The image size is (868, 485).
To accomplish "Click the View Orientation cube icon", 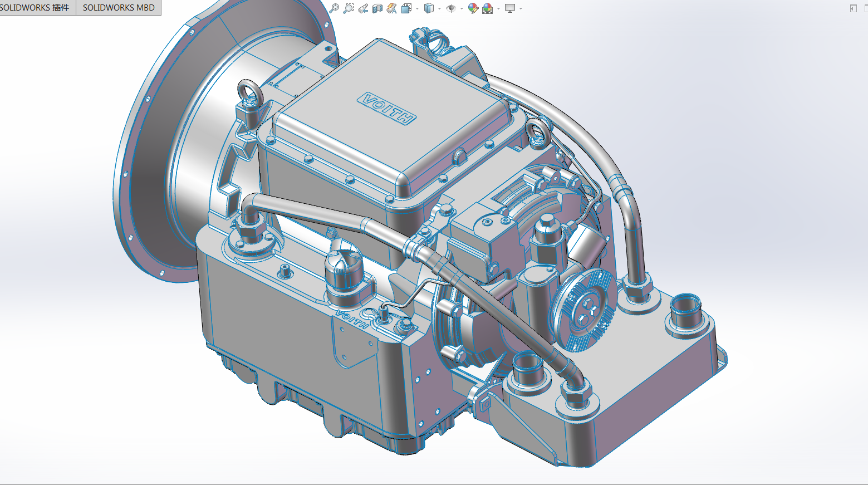I will pyautogui.click(x=406, y=8).
